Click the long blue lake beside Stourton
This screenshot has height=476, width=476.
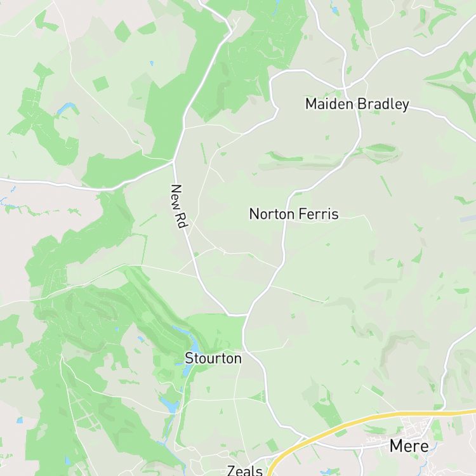[x=190, y=349]
